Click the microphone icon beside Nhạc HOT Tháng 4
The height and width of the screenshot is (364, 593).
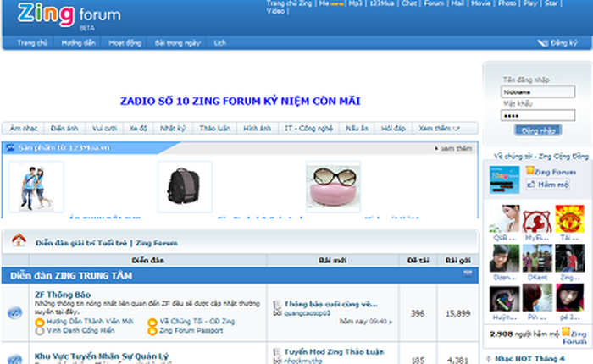489,359
